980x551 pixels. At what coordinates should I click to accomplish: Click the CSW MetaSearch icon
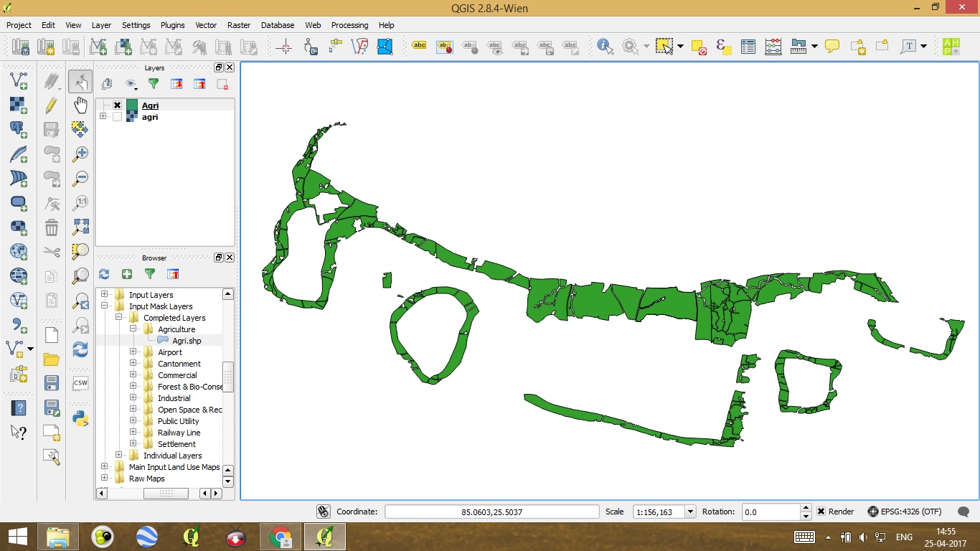click(80, 383)
